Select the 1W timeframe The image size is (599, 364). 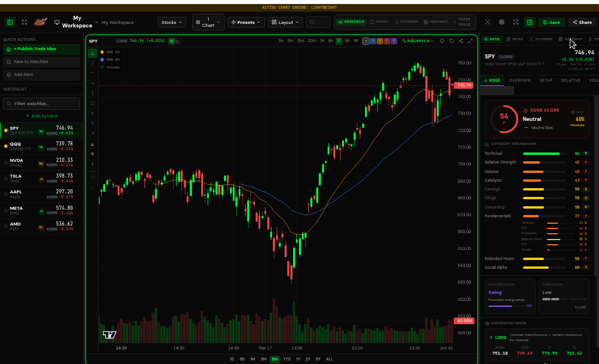tap(347, 41)
